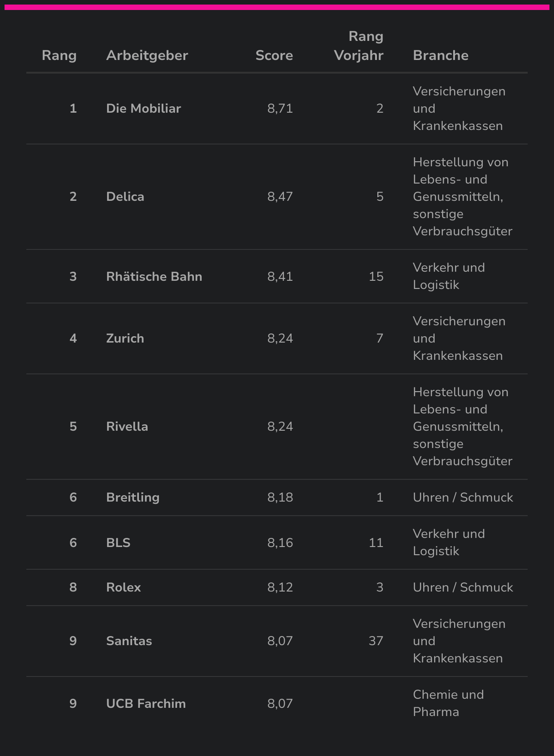
Task: Click the 8,71 score value
Action: 280,109
